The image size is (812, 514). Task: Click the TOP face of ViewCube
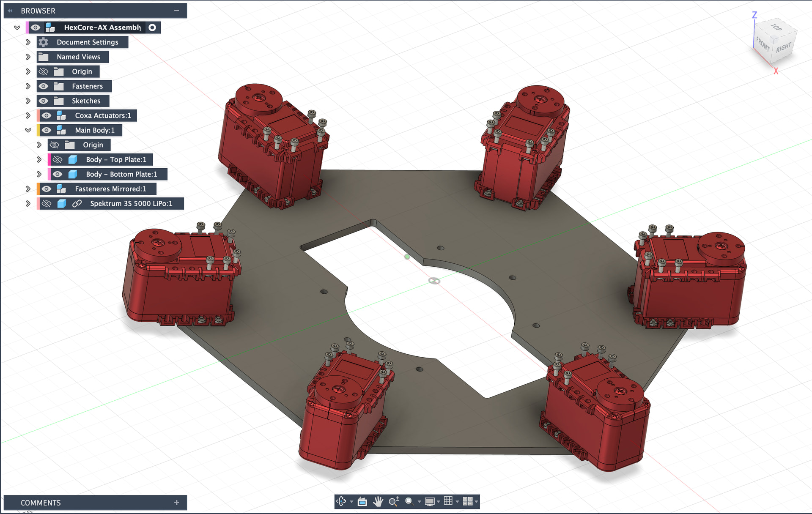click(776, 27)
